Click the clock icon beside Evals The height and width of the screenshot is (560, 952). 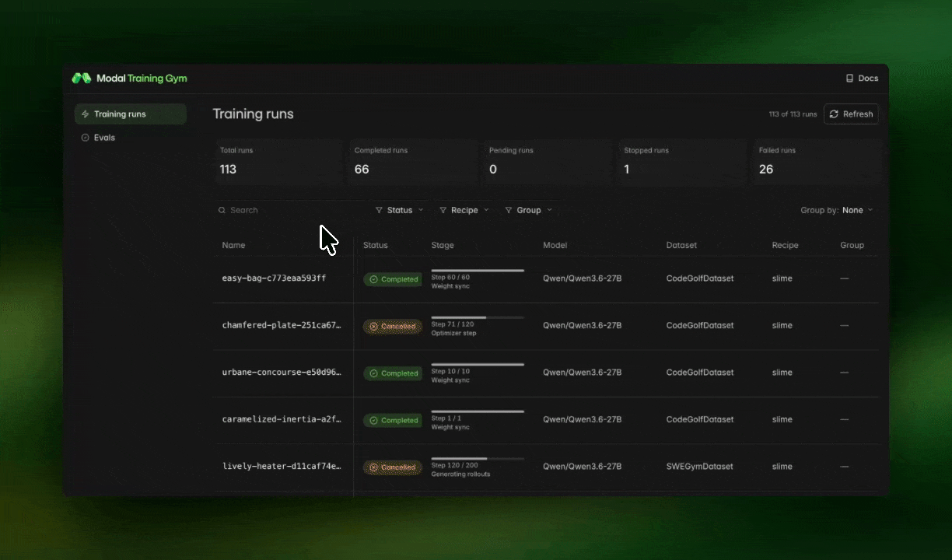[x=86, y=138]
